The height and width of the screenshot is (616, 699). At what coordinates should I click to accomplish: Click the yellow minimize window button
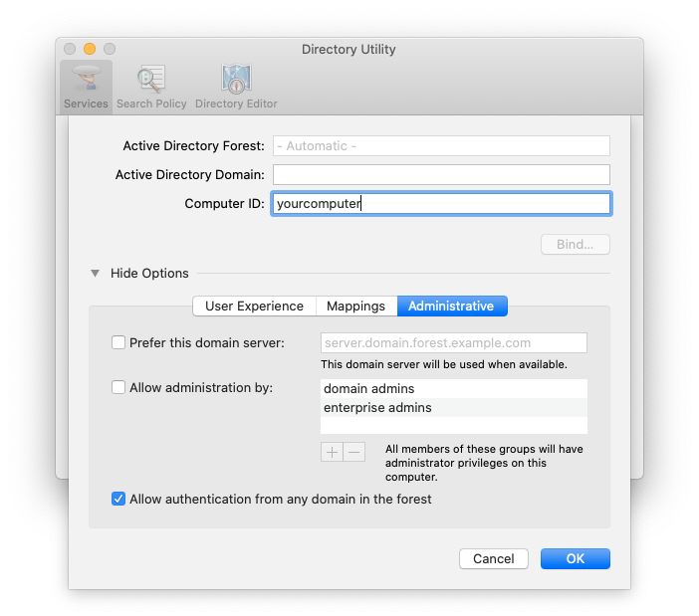click(90, 49)
